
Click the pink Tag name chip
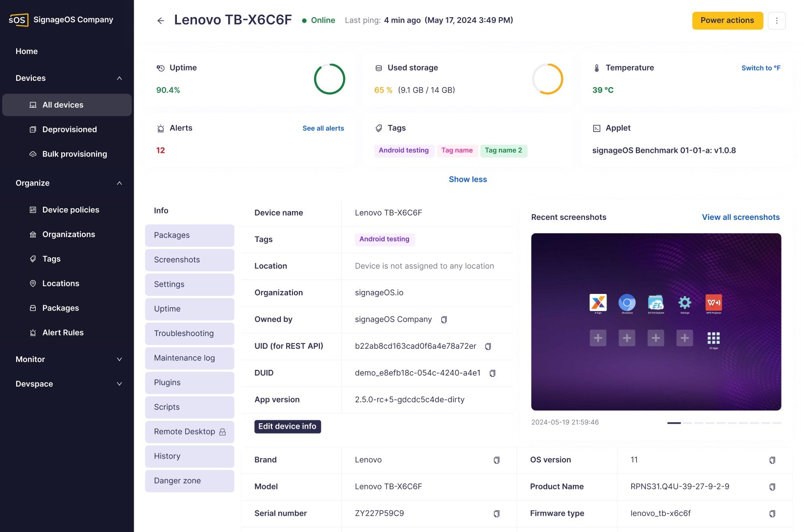click(x=457, y=150)
